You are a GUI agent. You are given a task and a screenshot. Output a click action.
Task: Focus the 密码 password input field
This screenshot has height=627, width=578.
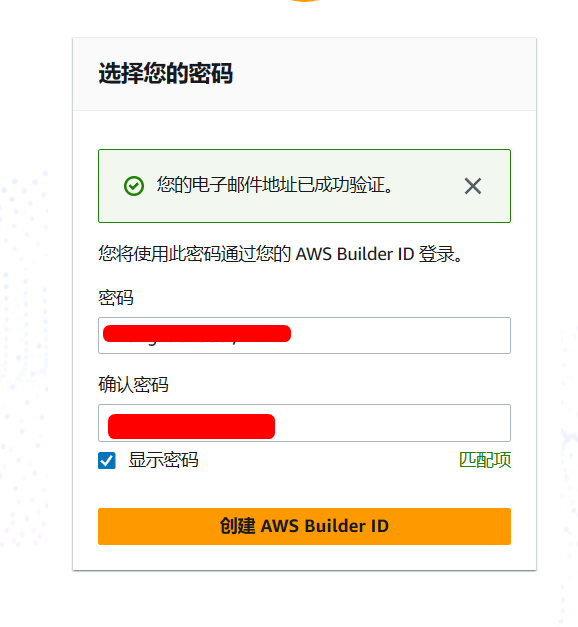304,335
